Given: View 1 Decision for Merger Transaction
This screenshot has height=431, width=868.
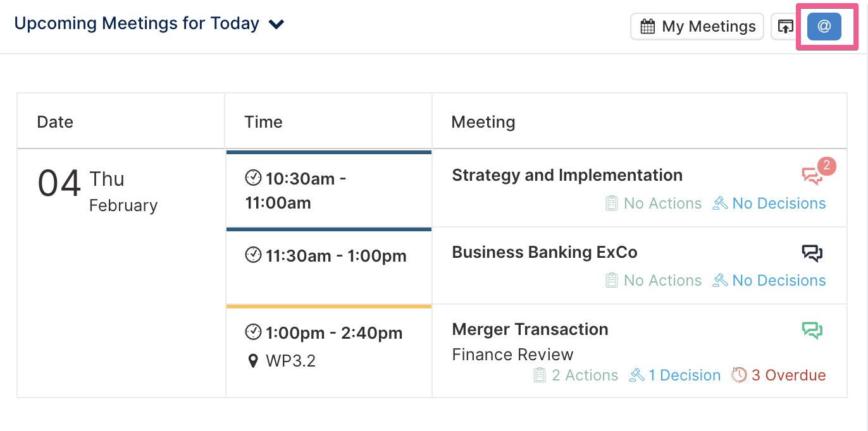Looking at the screenshot, I should [685, 375].
